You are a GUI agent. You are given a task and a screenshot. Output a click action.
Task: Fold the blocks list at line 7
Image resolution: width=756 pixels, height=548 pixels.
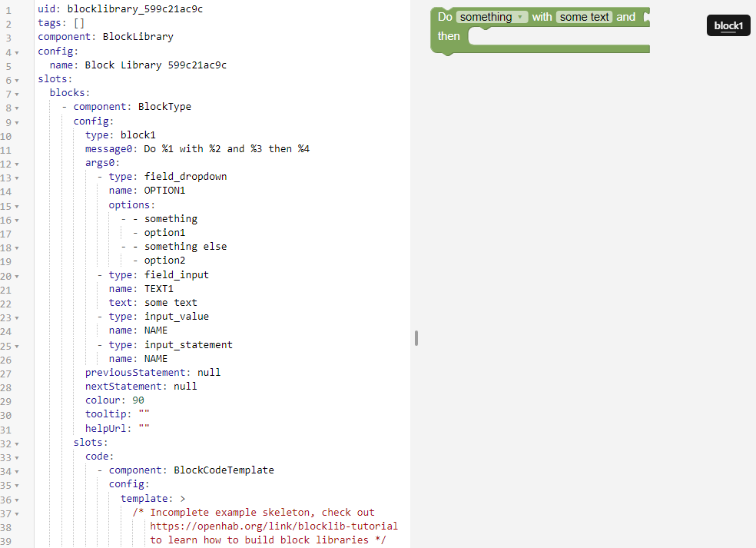(17, 93)
